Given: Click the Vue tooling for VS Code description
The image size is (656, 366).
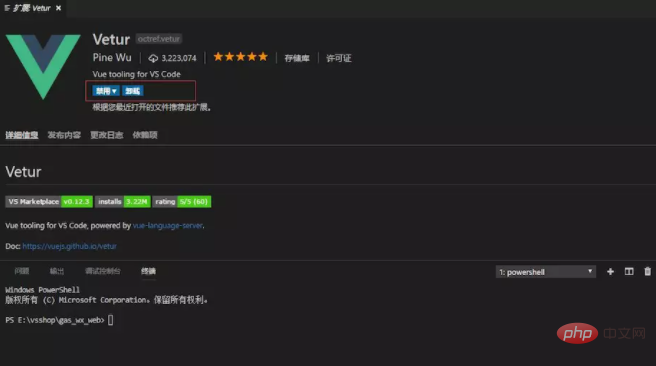Looking at the screenshot, I should click(136, 74).
